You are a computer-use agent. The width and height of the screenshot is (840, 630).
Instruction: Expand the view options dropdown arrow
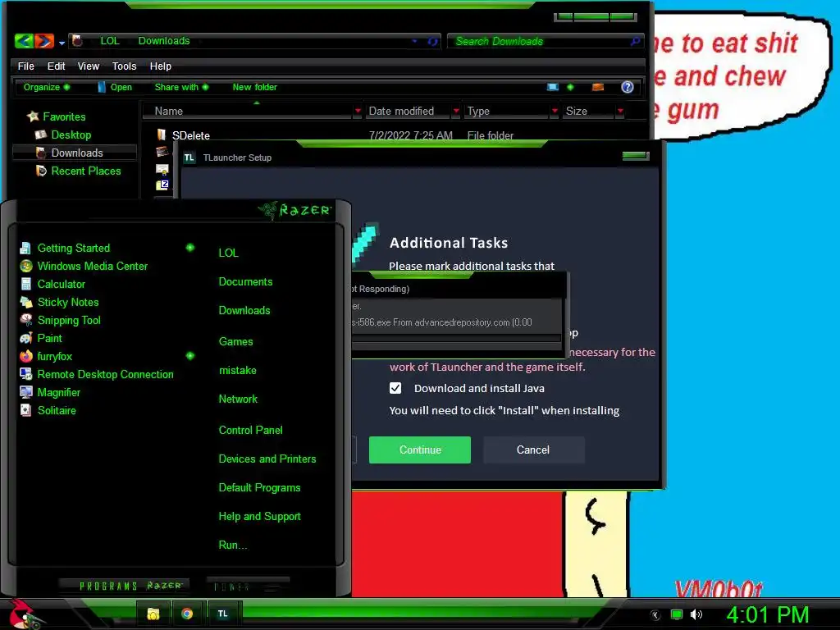click(570, 87)
